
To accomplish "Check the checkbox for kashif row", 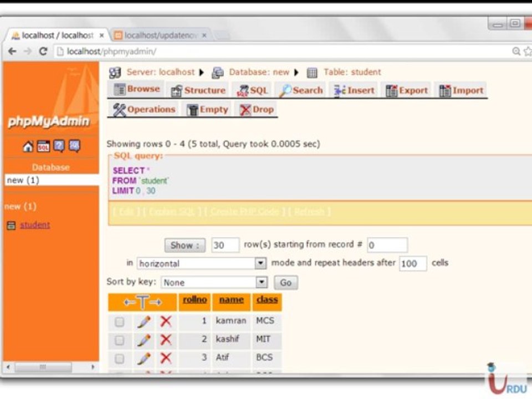I will [120, 340].
